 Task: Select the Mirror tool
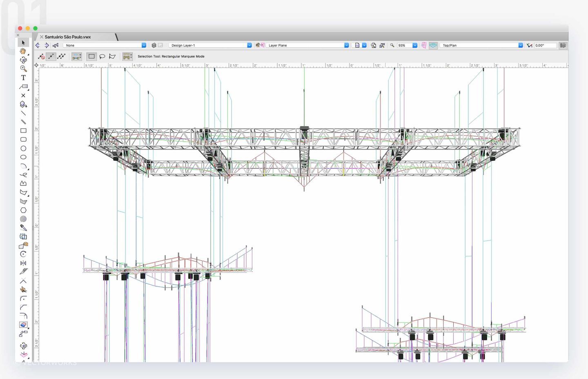[x=23, y=263]
